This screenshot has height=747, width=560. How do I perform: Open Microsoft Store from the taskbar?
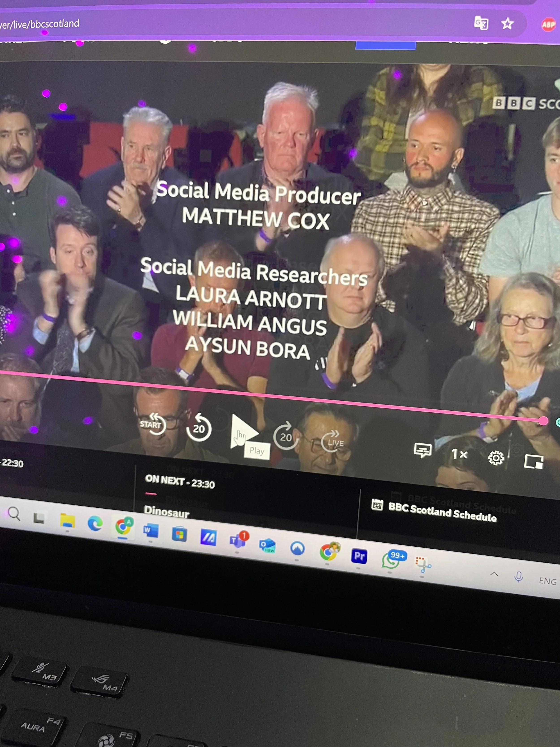click(x=179, y=534)
